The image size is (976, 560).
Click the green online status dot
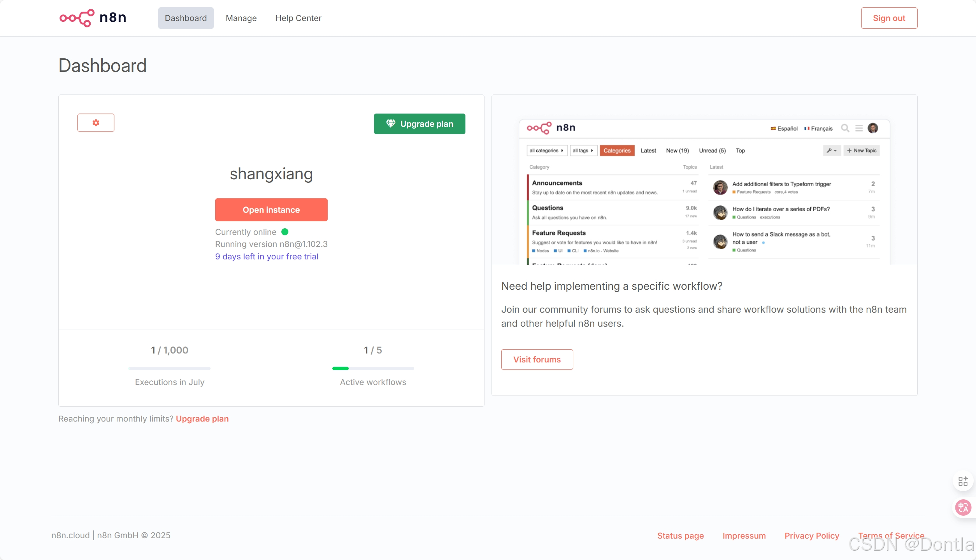tap(285, 232)
